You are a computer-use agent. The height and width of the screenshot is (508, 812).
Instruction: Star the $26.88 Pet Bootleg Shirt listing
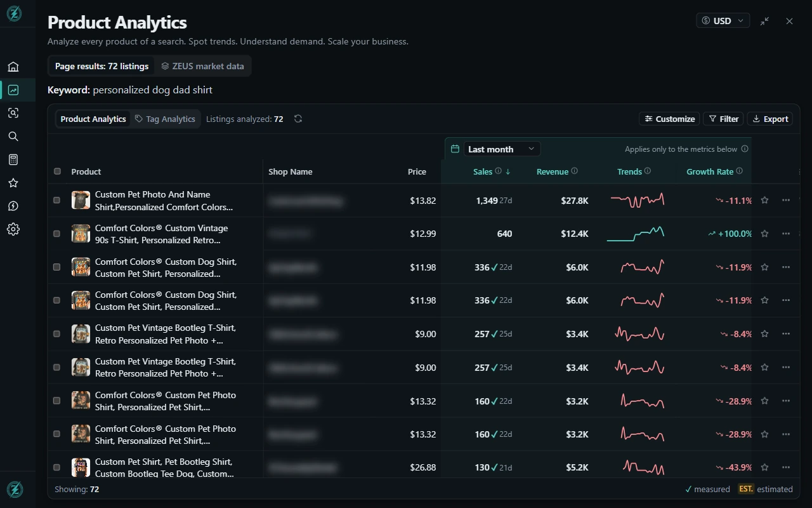[x=764, y=467]
